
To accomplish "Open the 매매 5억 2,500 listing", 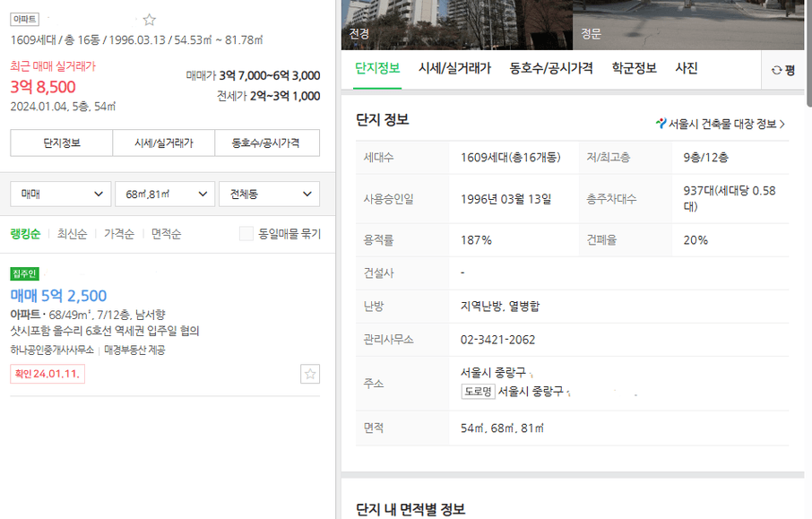I will [x=58, y=296].
